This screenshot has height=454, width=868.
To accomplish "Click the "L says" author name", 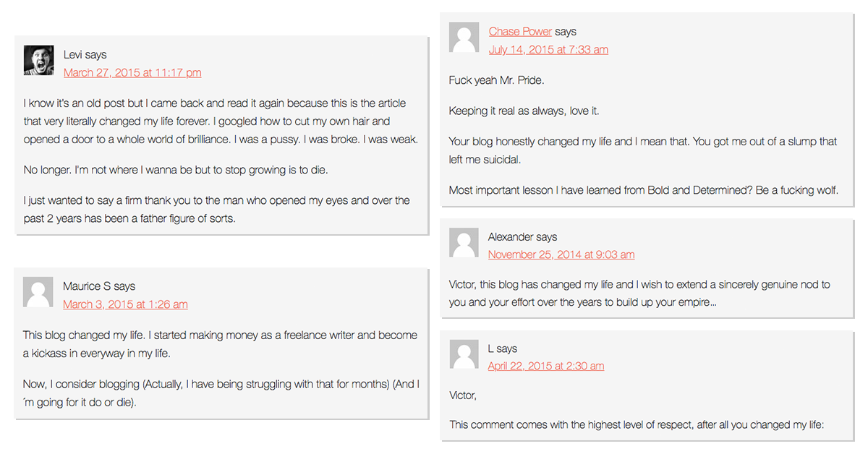I will (x=502, y=348).
